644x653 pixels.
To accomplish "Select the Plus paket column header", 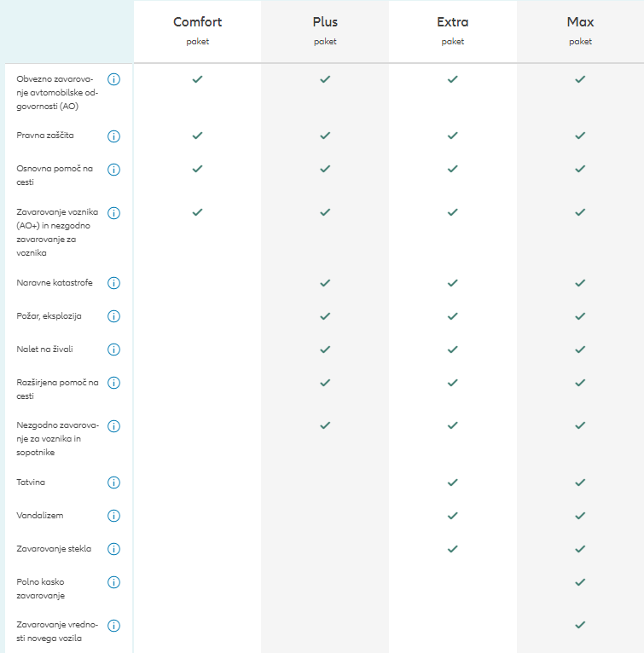I will point(325,31).
